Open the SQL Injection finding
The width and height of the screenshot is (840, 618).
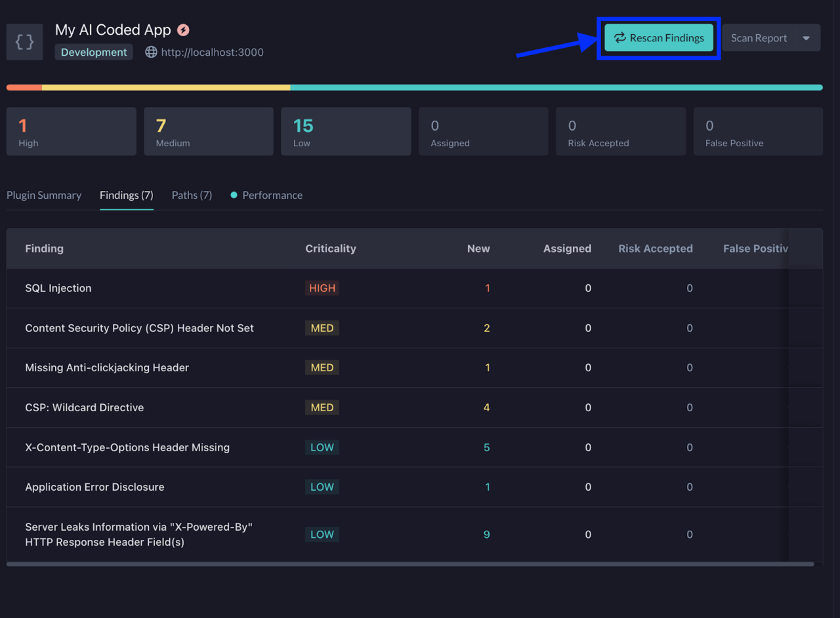coord(58,288)
